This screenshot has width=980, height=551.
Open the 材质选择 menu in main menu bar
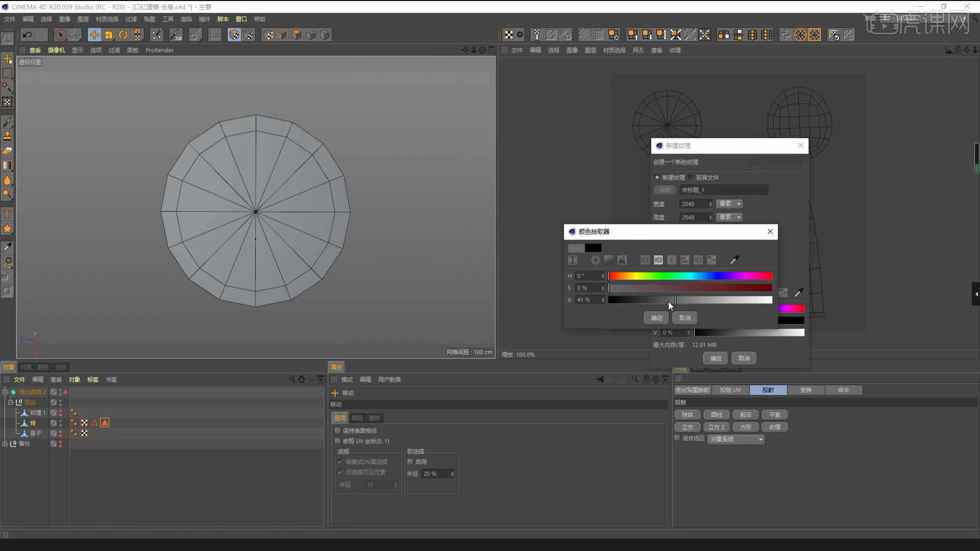click(107, 19)
